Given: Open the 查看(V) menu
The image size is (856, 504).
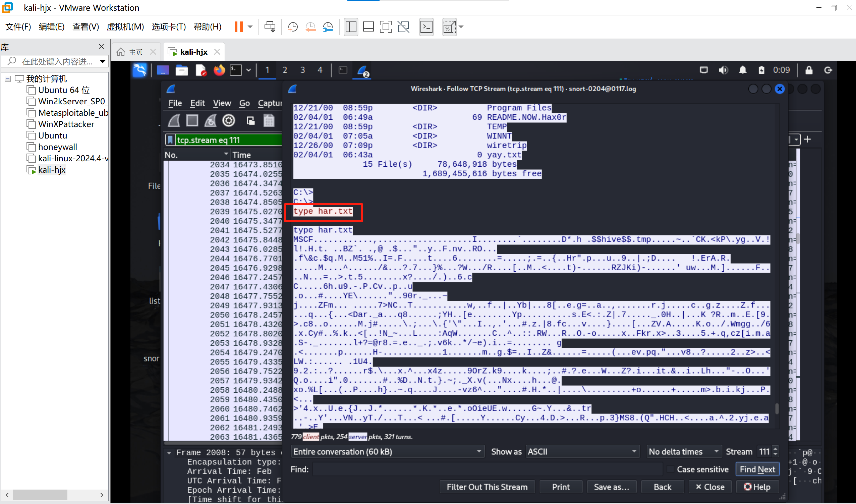Looking at the screenshot, I should pyautogui.click(x=85, y=27).
